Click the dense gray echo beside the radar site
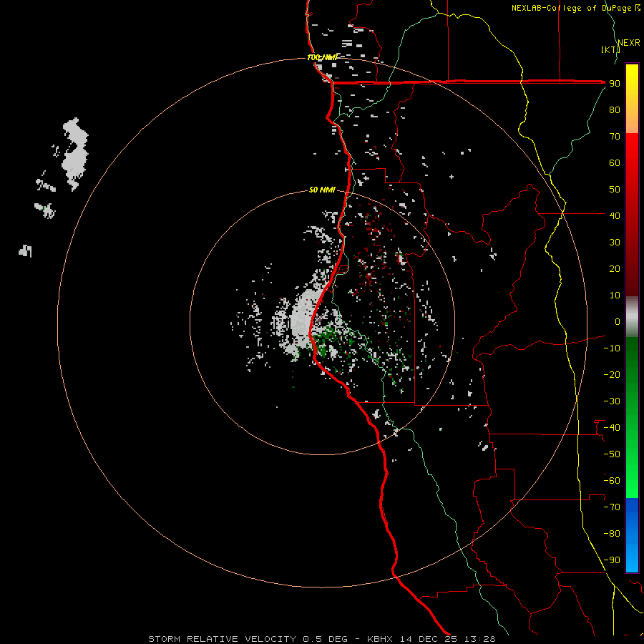Image resolution: width=644 pixels, height=644 pixels. (302, 321)
